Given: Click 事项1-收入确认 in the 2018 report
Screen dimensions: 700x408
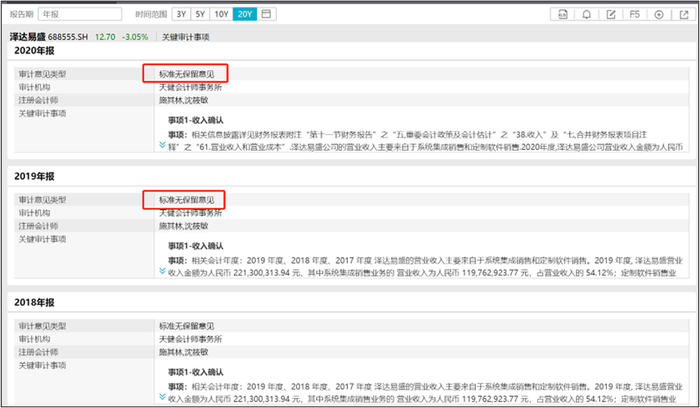Looking at the screenshot, I should 196,372.
